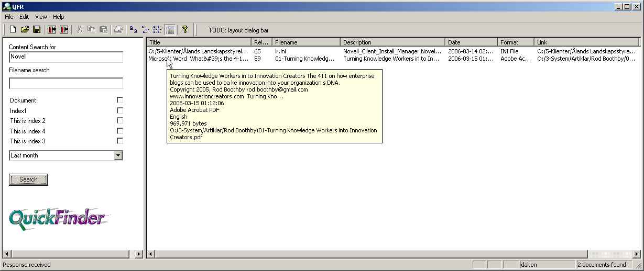Open the File menu
The height and width of the screenshot is (271, 644).
point(9,17)
